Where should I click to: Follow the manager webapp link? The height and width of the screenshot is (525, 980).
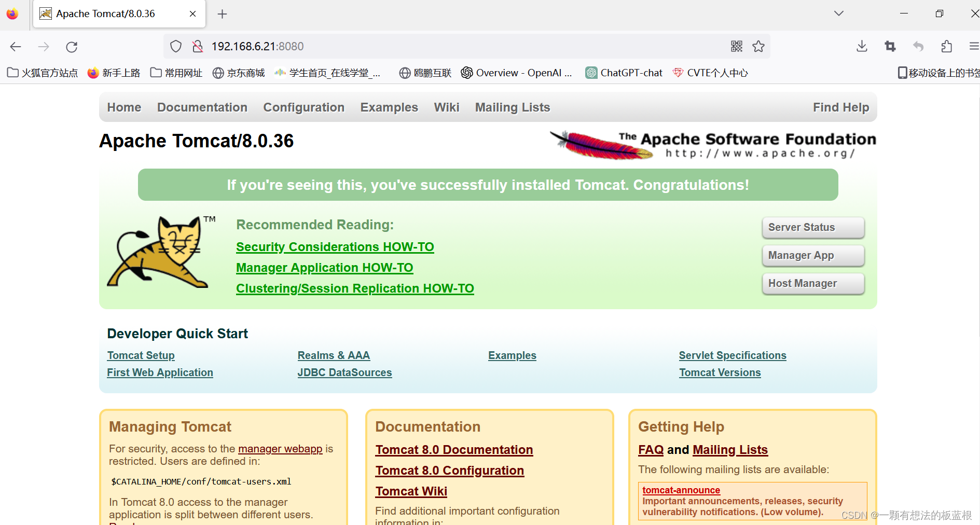coord(280,449)
